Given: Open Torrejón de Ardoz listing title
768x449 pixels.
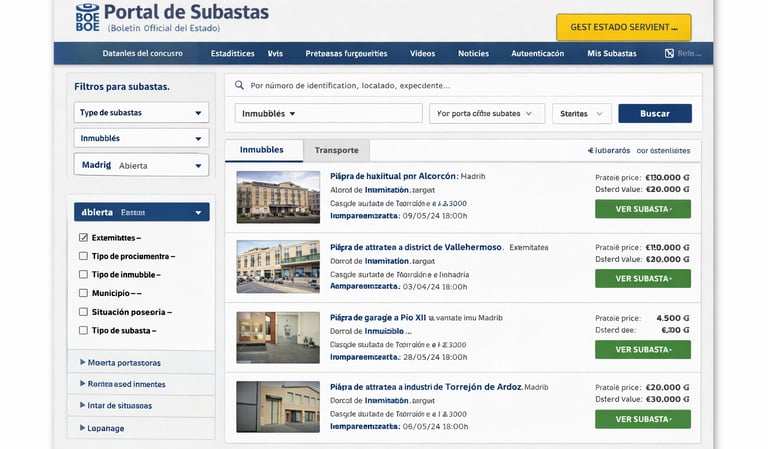Looking at the screenshot, I should point(426,387).
